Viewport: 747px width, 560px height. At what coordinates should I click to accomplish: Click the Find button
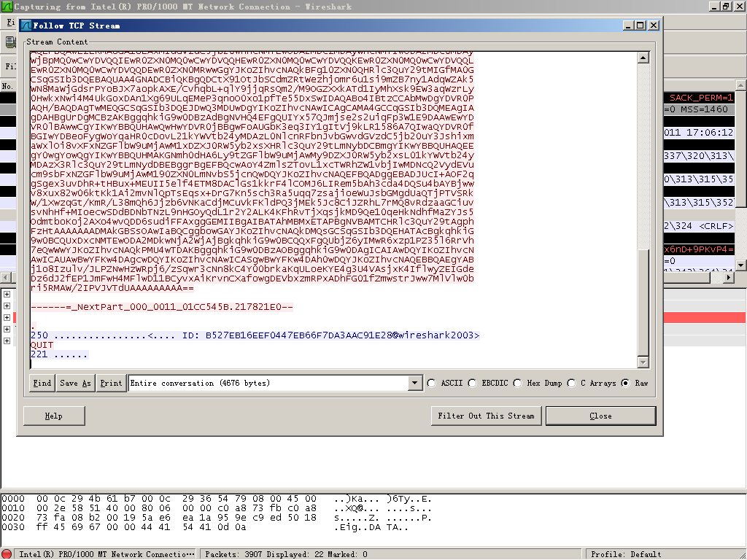42,383
